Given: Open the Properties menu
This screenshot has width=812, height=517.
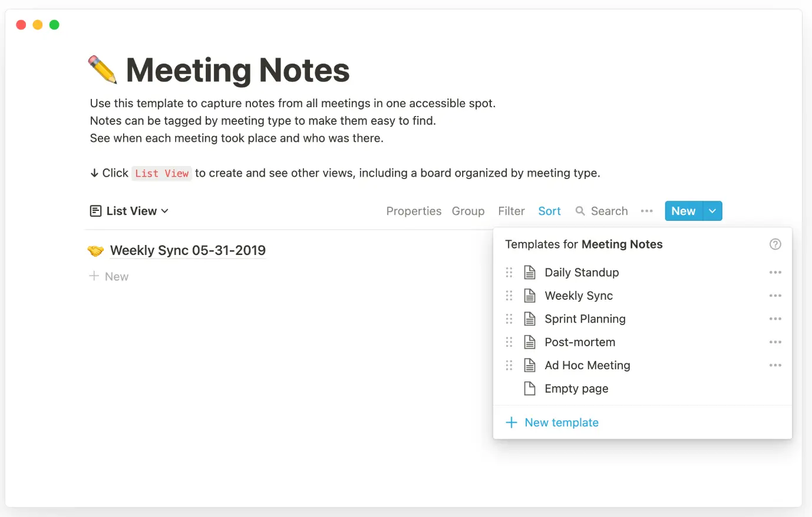Looking at the screenshot, I should 414,211.
